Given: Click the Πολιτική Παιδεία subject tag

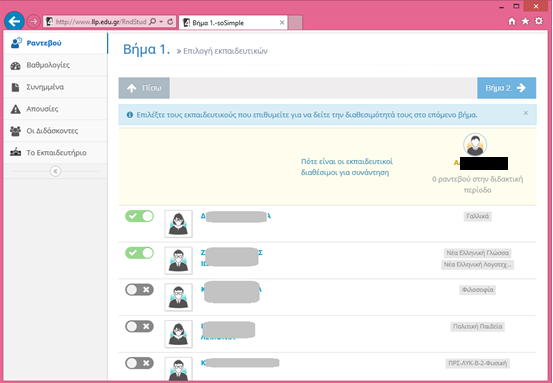Looking at the screenshot, I should tap(477, 327).
